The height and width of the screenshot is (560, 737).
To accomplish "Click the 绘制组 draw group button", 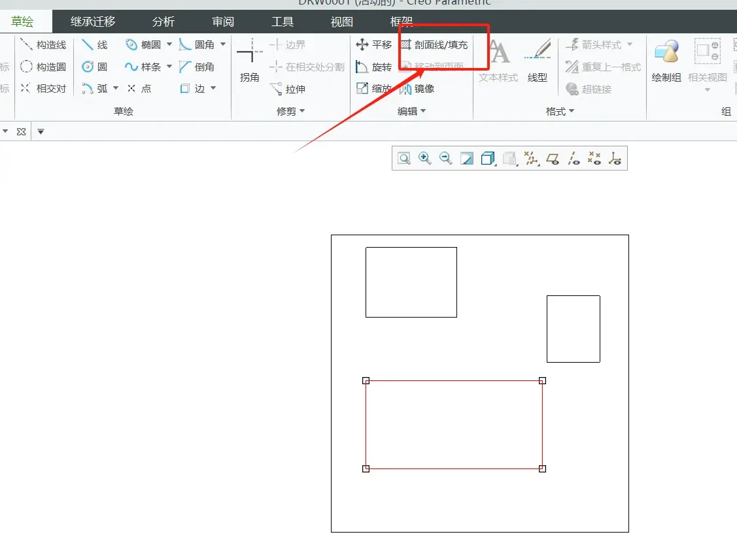I will coord(666,61).
